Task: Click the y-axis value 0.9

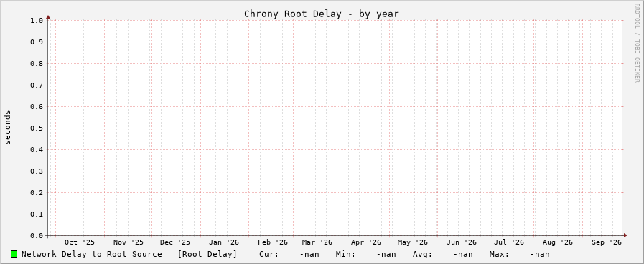Action: (37, 42)
